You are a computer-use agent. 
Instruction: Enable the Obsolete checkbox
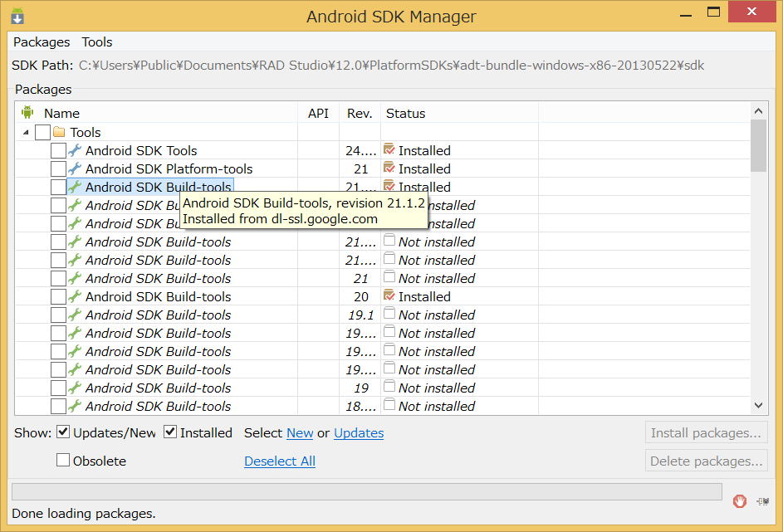pos(63,460)
